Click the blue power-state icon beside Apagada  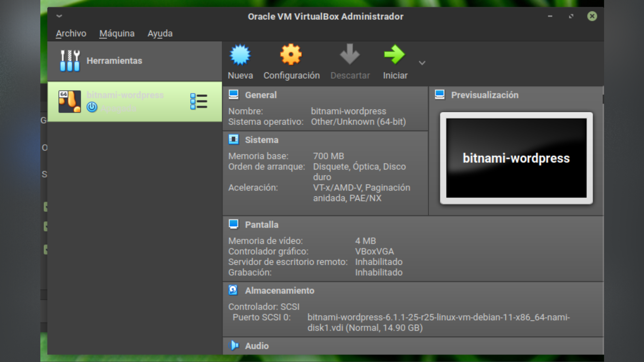point(92,107)
